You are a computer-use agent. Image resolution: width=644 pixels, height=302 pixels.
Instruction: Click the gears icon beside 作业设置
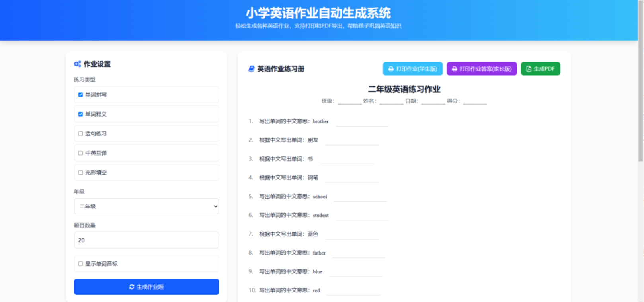[78, 64]
